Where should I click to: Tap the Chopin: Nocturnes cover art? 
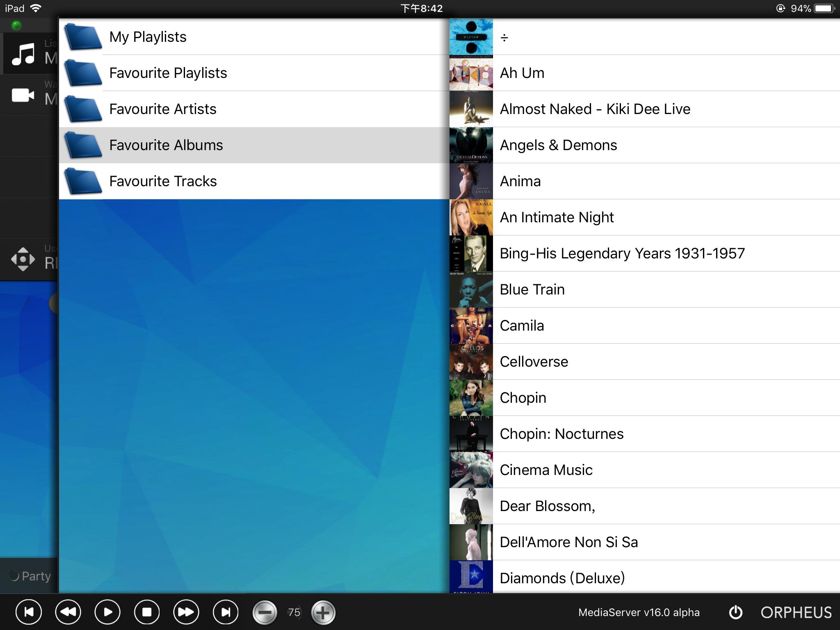coord(471,434)
